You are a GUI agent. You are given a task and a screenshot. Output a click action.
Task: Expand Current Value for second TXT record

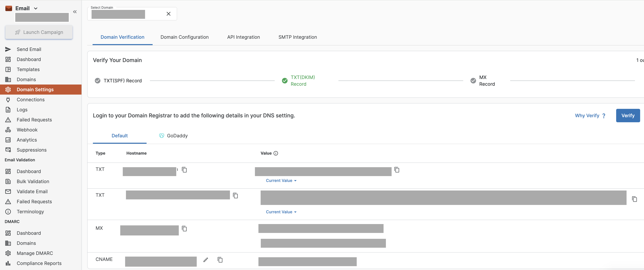click(x=281, y=212)
